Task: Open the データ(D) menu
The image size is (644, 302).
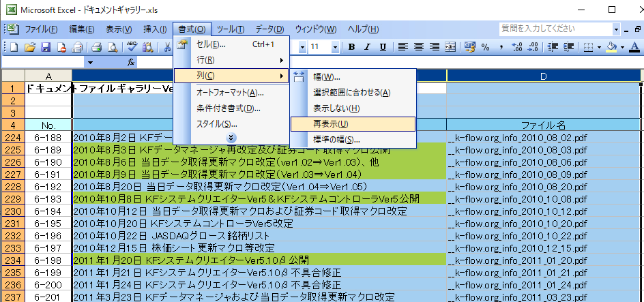Action: pyautogui.click(x=270, y=29)
